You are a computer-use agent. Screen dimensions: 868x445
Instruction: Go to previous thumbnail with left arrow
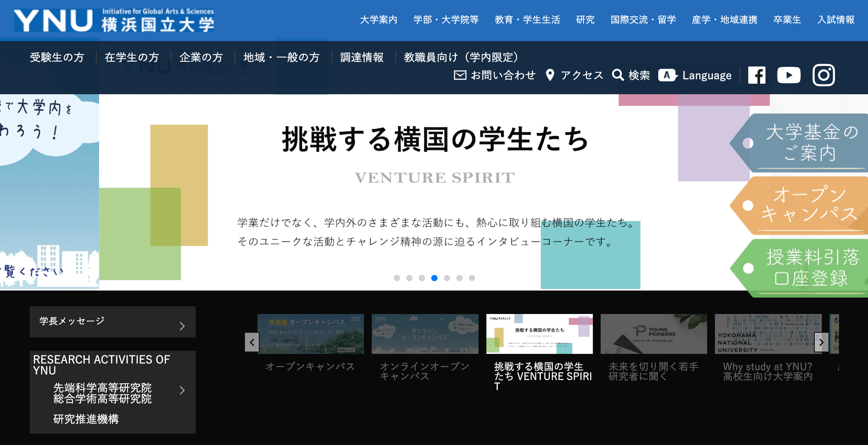point(252,343)
